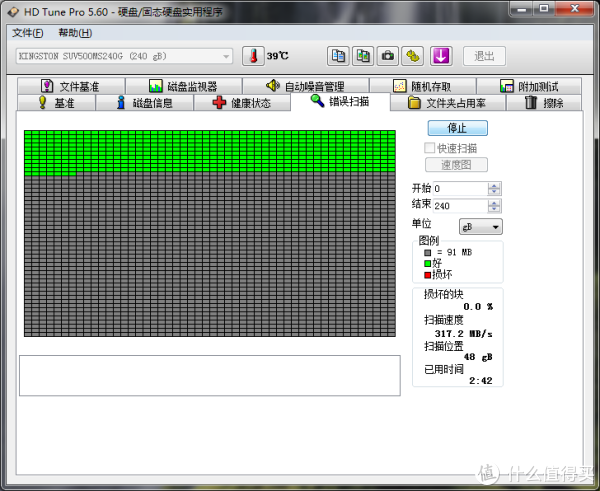The width and height of the screenshot is (600, 491).
Task: Open the 帮助(H) menu
Action: point(75,33)
